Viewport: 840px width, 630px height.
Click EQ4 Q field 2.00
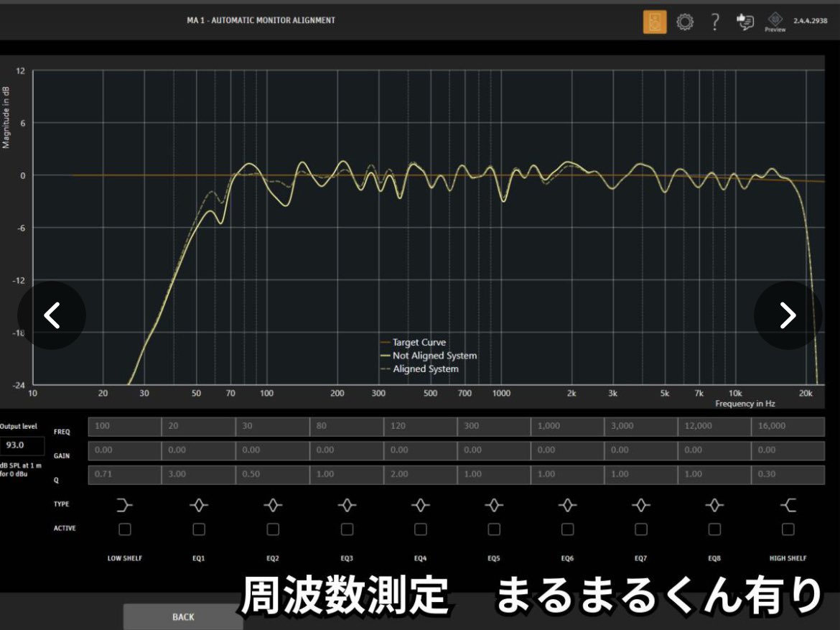tap(420, 475)
